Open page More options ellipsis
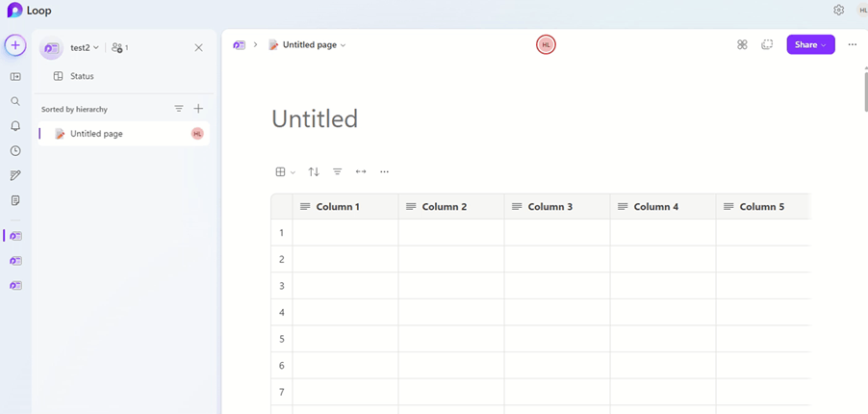868x414 pixels. tap(853, 44)
